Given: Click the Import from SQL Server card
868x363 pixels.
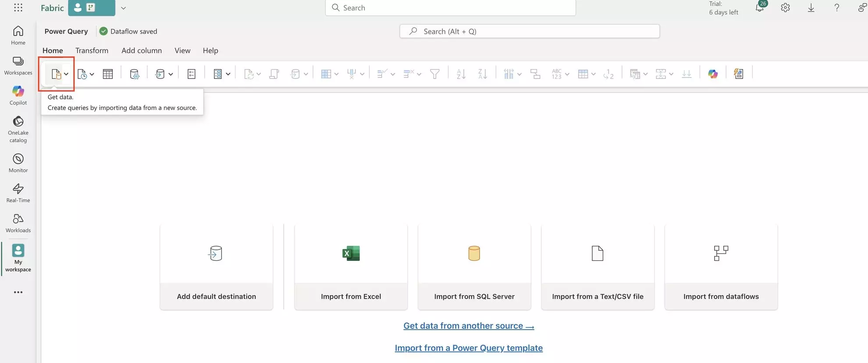Looking at the screenshot, I should point(474,267).
